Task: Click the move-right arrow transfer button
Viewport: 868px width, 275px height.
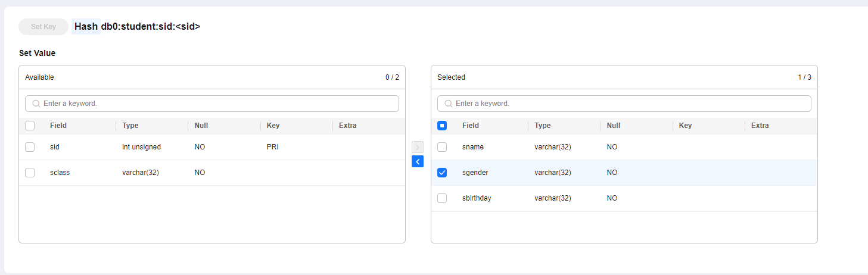Action: [418, 147]
